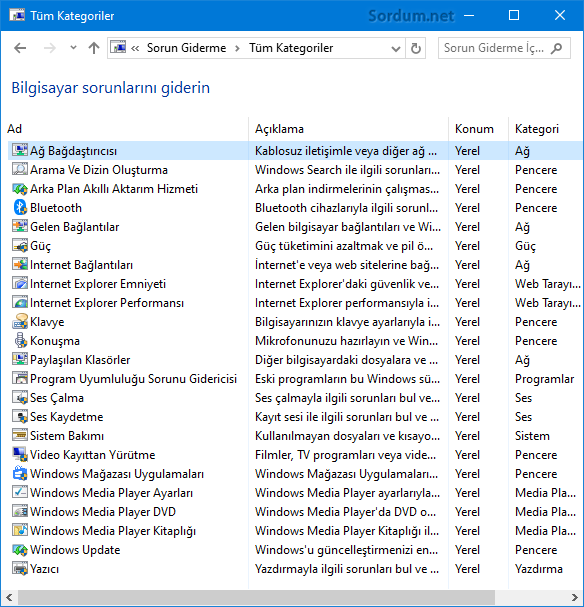Screen dimensions: 584x607
Task: Click the right arrow of horizontal scrollbar
Action: pos(575,597)
